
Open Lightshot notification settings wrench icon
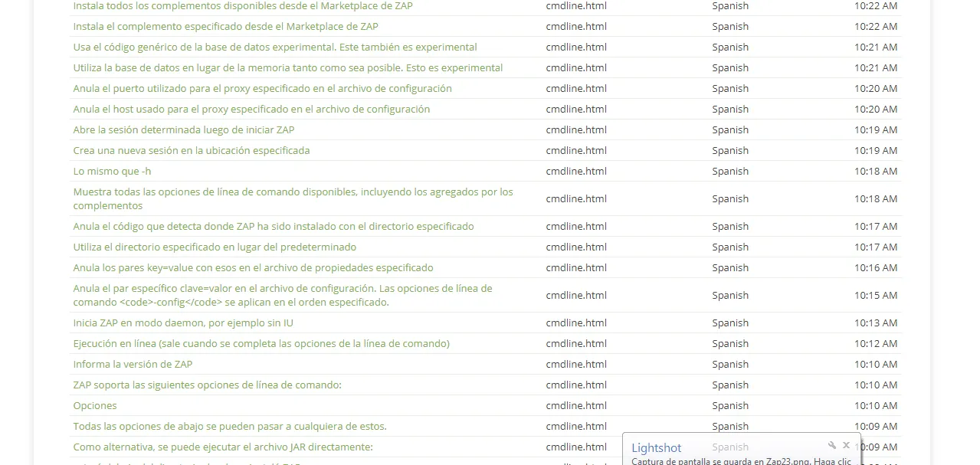832,445
